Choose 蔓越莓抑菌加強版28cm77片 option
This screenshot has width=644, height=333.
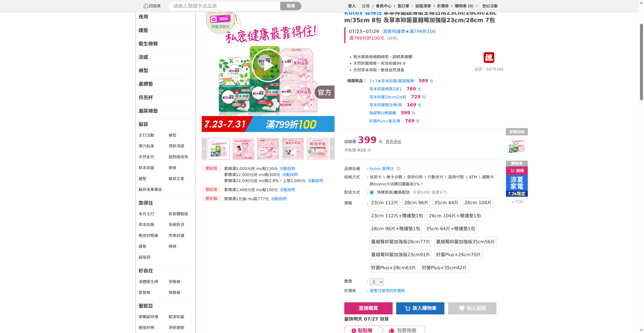point(400,242)
